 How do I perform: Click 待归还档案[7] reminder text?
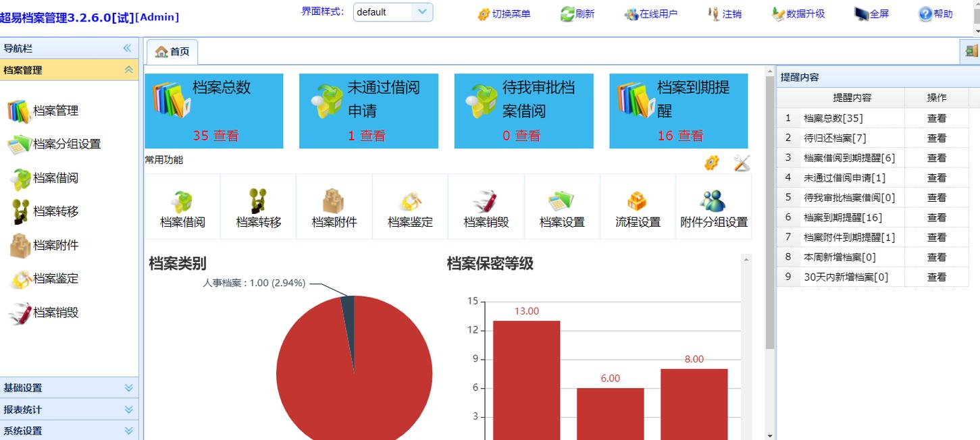point(835,138)
